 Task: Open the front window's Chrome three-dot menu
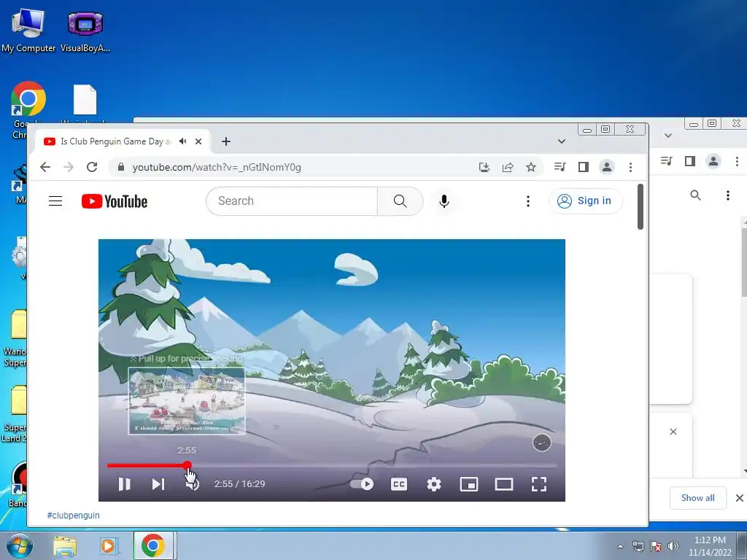pos(631,167)
